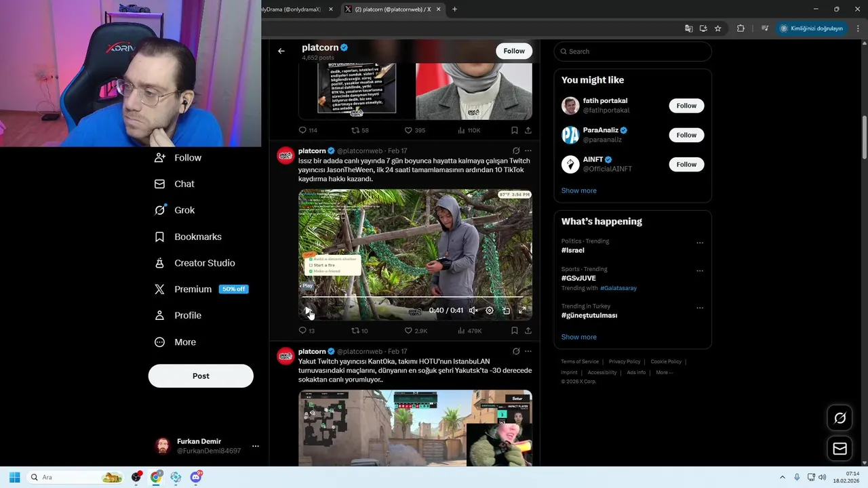Screen dimensions: 868x488
Task: Share the JasonTheWeen post
Action: tap(528, 331)
